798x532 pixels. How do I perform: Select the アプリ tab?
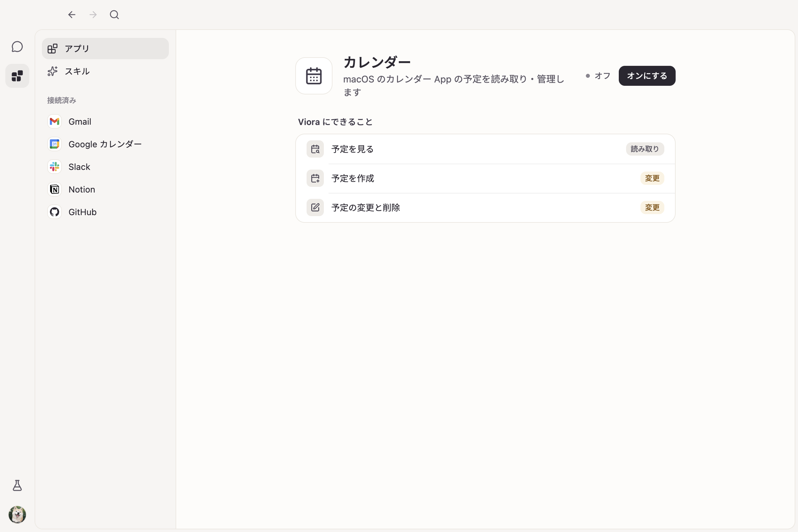pyautogui.click(x=105, y=49)
